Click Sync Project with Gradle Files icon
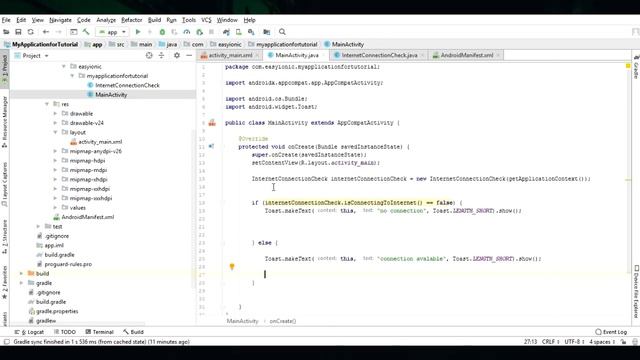Image resolution: width=640 pixels, height=360 pixels. (226, 32)
